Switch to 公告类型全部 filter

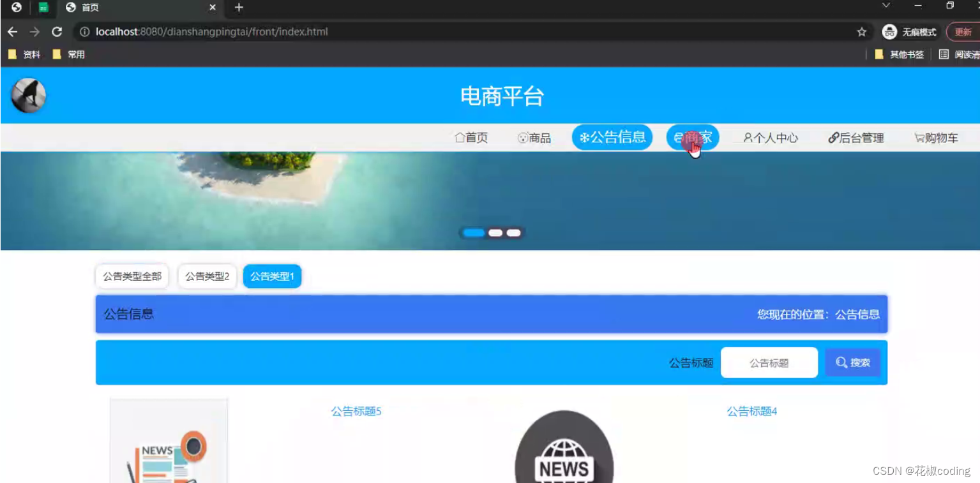[x=132, y=276]
